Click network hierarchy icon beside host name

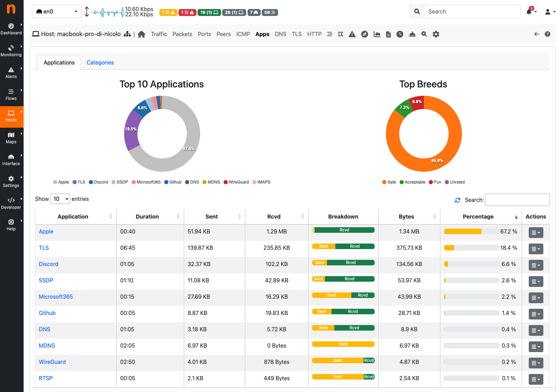[127, 34]
